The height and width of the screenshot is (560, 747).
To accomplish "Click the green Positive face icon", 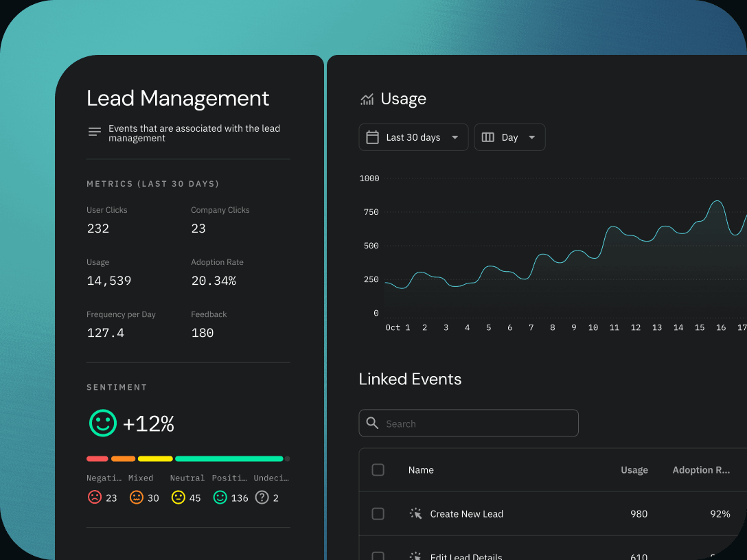I will tap(220, 497).
